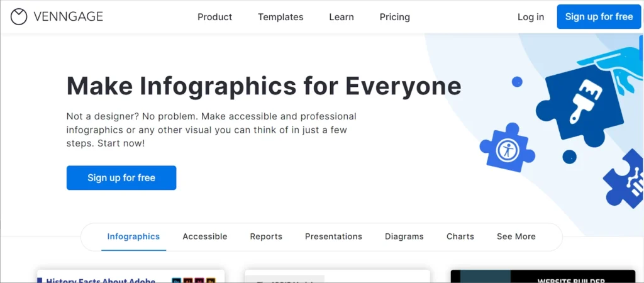The image size is (644, 283).
Task: Open the Templates menu
Action: coord(280,17)
